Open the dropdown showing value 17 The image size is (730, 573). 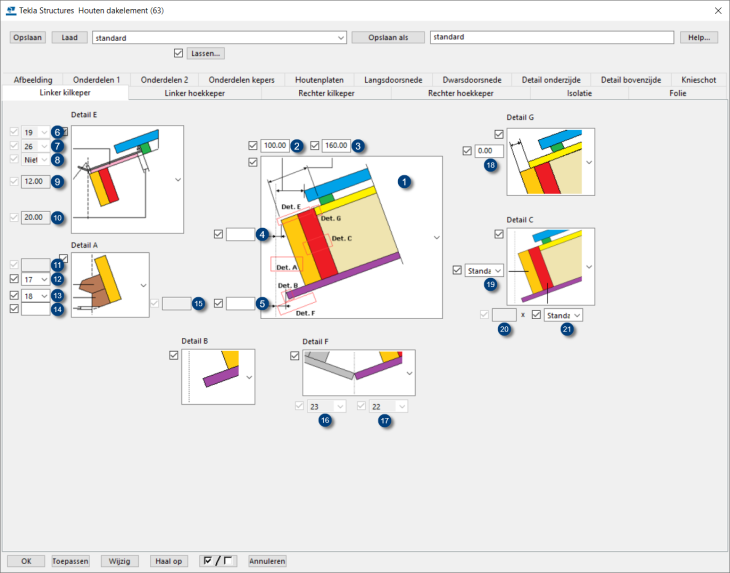(35, 279)
